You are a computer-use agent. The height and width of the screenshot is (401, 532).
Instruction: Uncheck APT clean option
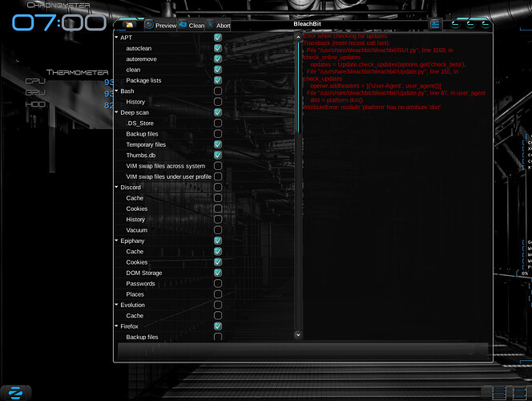(x=218, y=70)
